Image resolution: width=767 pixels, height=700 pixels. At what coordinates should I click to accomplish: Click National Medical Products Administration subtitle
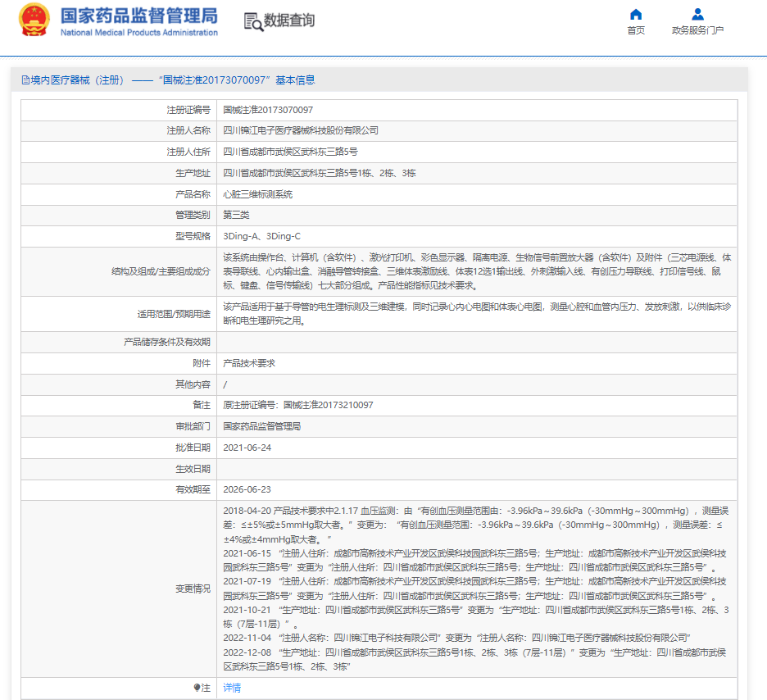139,32
